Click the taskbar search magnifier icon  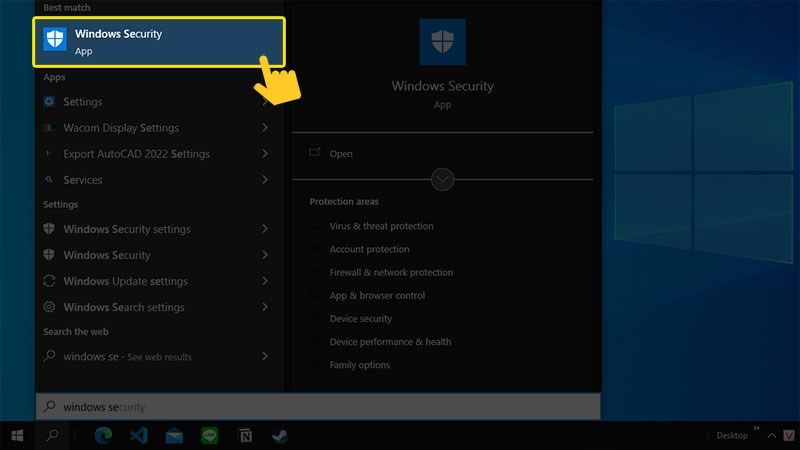click(52, 436)
